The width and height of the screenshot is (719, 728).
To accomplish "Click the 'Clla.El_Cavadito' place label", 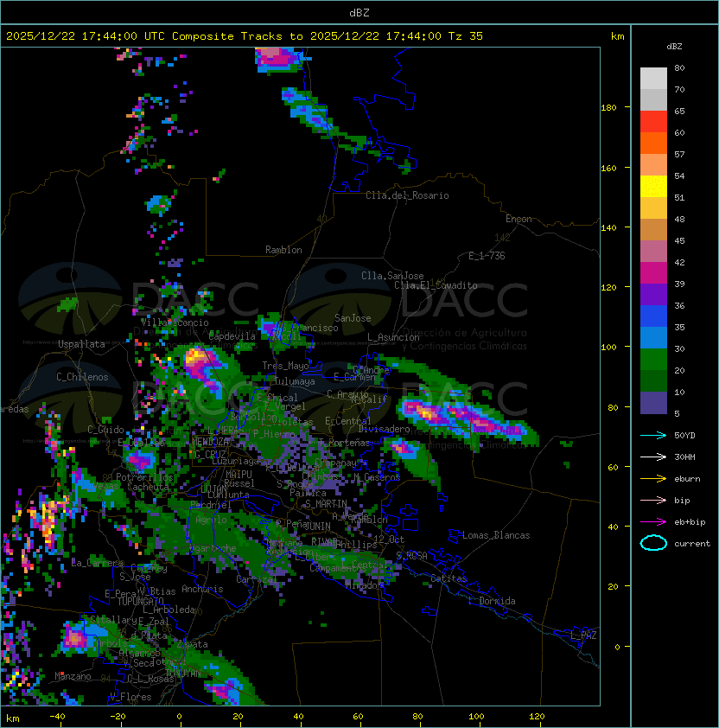I will 436,285.
